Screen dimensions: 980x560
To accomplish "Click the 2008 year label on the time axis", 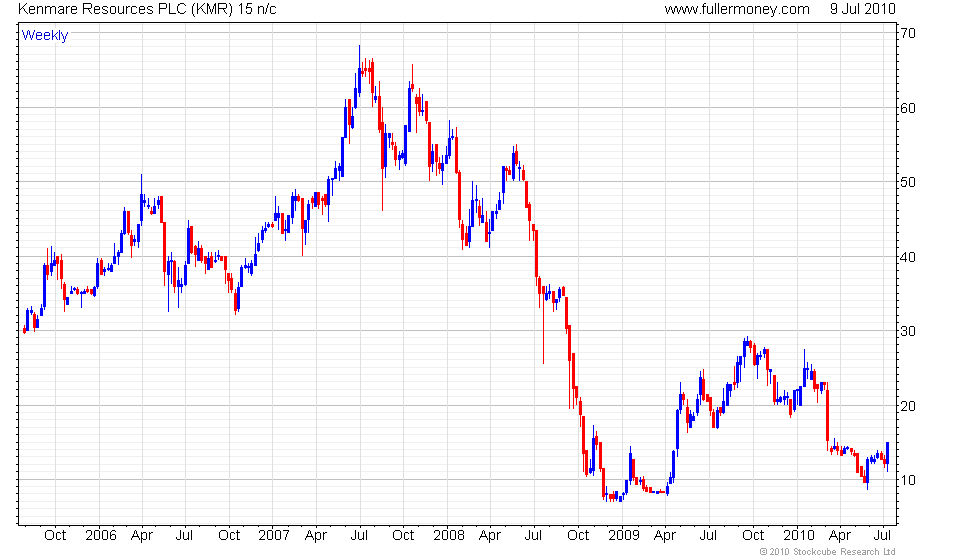I will [449, 536].
